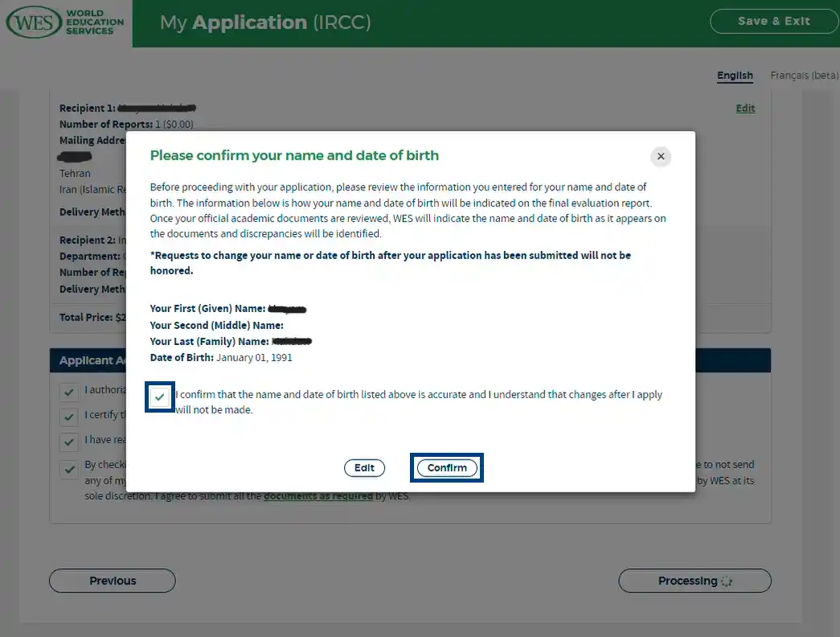Toggle the 'I have read' checkbox
Viewport: 840px width, 637px height.
click(x=69, y=442)
